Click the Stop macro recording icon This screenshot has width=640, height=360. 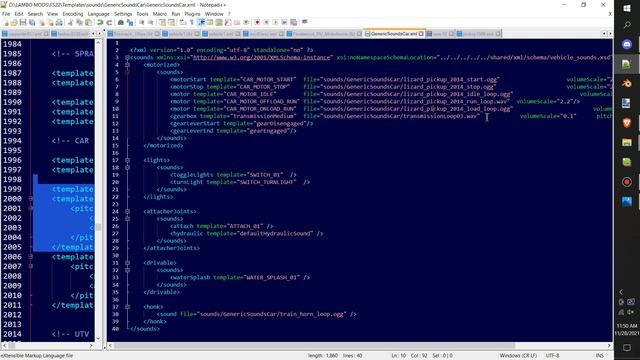coord(266,22)
